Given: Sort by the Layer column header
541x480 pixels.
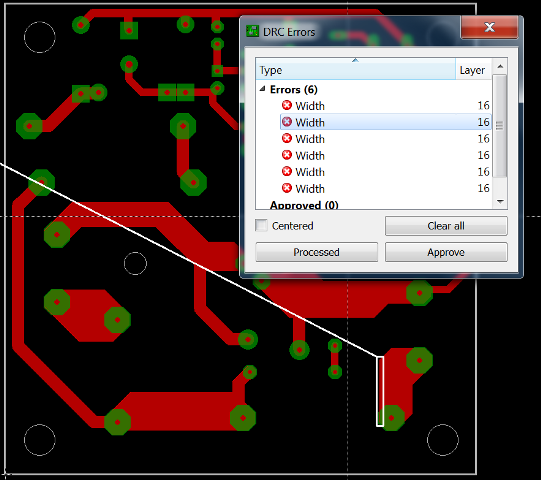Looking at the screenshot, I should tap(473, 70).
